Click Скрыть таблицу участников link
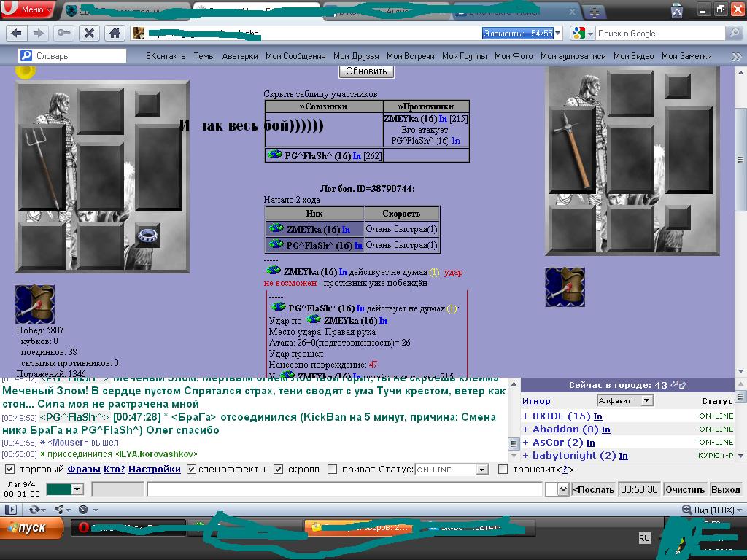The width and height of the screenshot is (747, 560). pos(320,94)
